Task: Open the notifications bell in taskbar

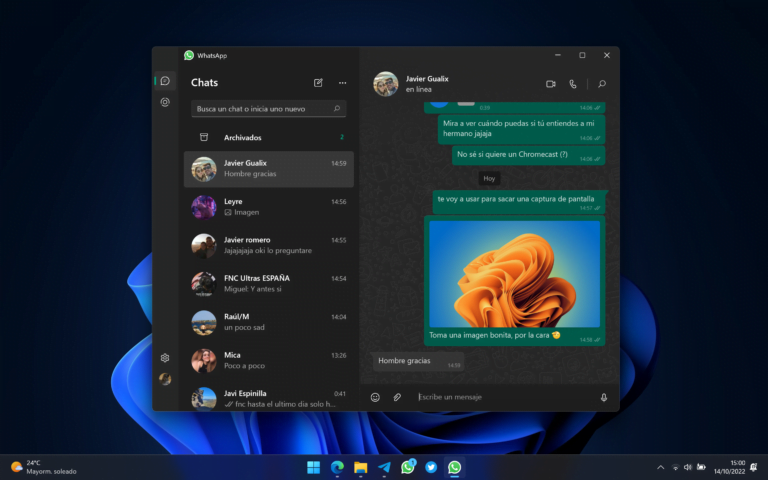Action: pyautogui.click(x=754, y=467)
